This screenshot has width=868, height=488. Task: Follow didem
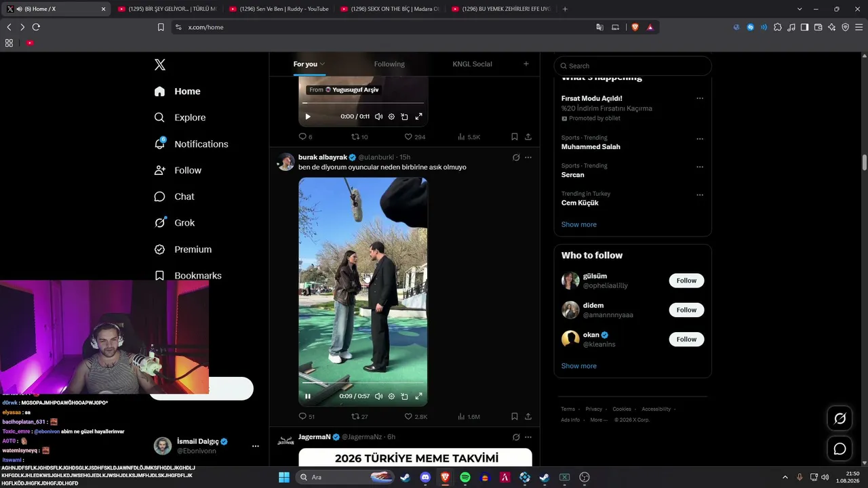(x=686, y=310)
